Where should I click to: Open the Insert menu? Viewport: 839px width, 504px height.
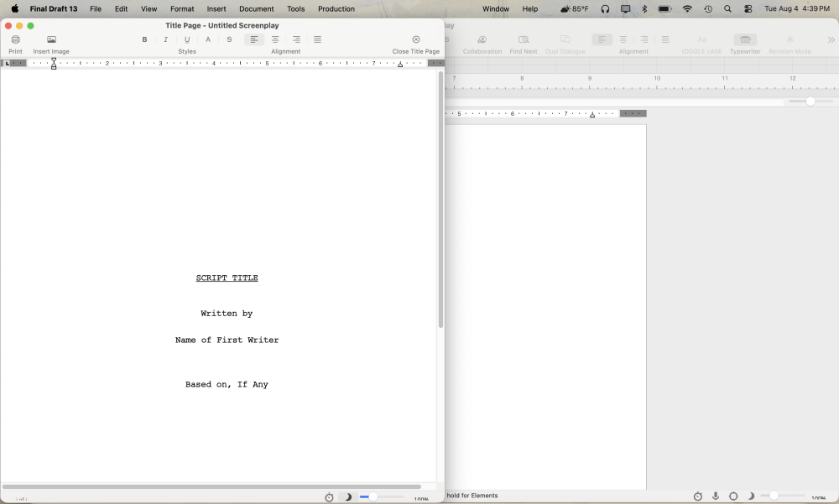pos(216,8)
